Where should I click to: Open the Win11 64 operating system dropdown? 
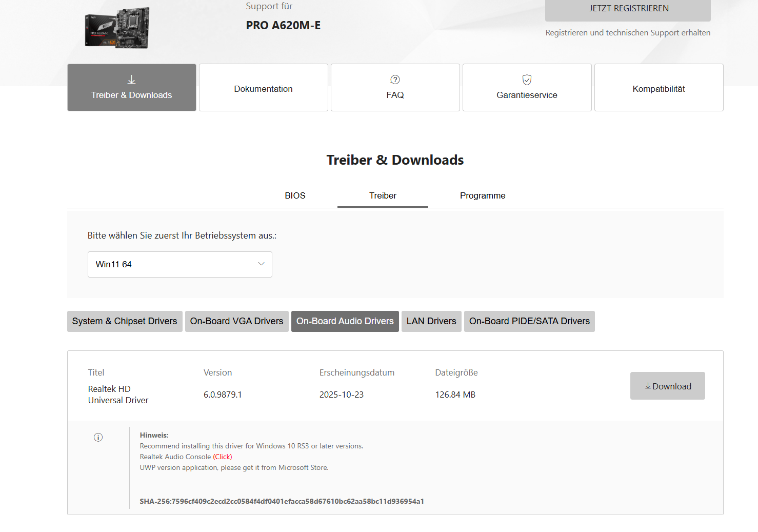[x=180, y=264]
